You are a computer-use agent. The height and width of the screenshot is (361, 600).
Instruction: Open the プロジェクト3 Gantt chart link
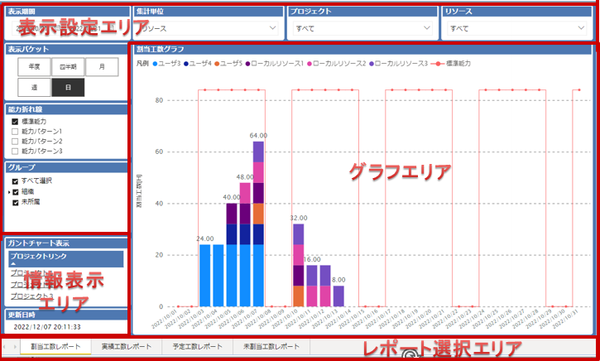[32, 297]
